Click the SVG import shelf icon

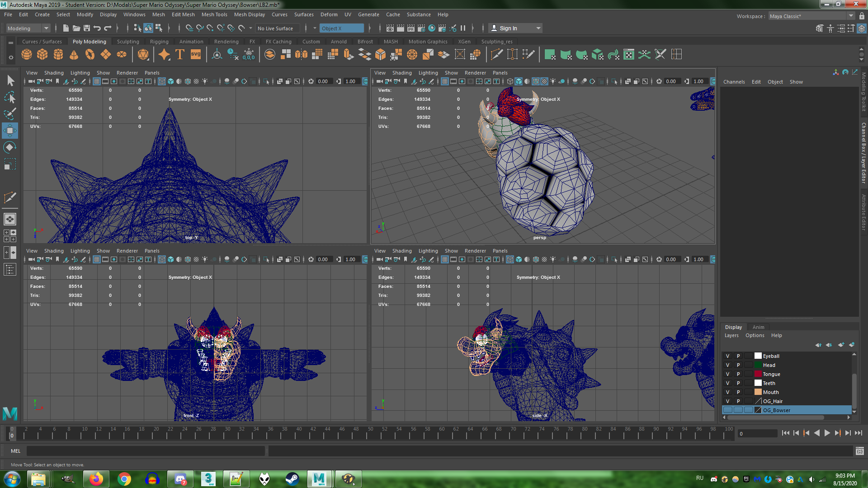(196, 55)
